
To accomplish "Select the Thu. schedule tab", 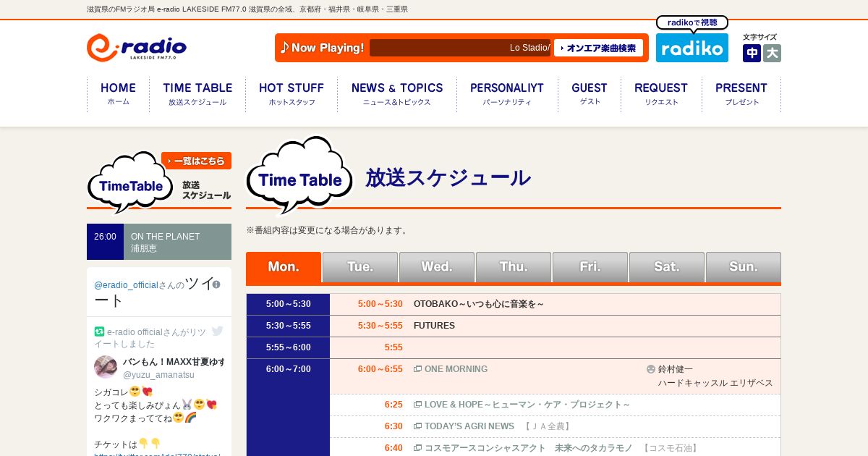I will pos(514,267).
